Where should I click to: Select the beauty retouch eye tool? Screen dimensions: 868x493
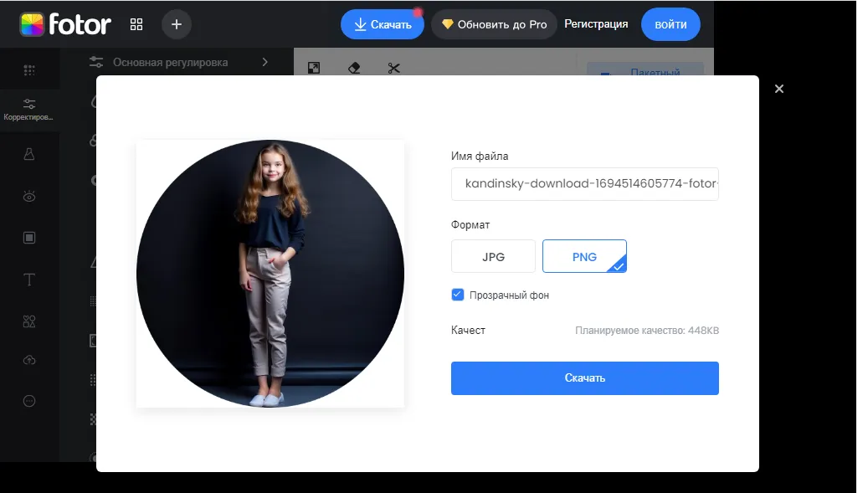coord(30,195)
